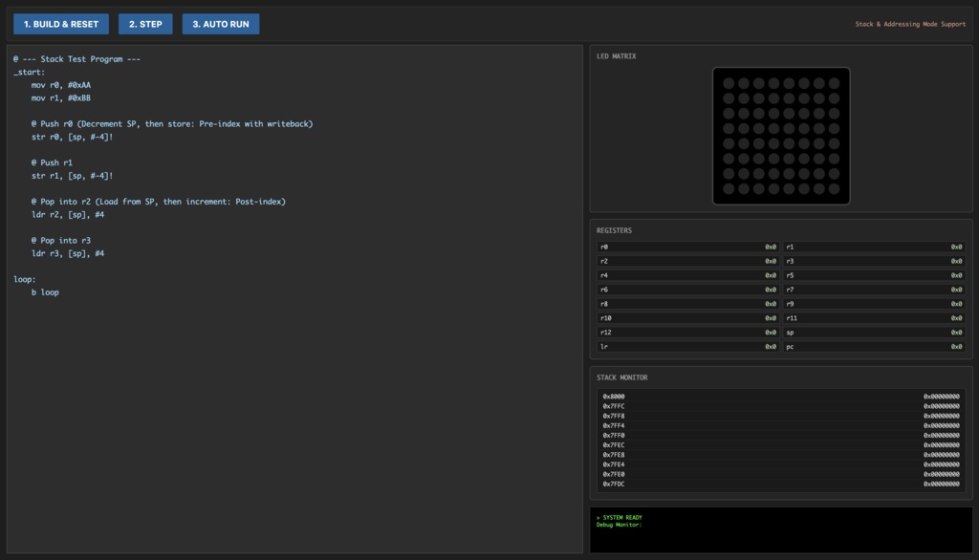The height and width of the screenshot is (560, 979).
Task: Click the r8 register row
Action: click(688, 304)
